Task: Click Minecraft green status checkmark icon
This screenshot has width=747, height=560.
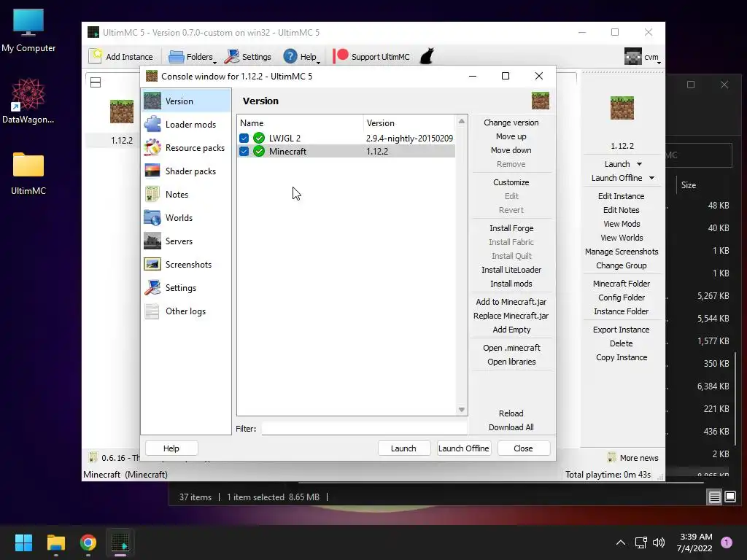Action: [259, 152]
